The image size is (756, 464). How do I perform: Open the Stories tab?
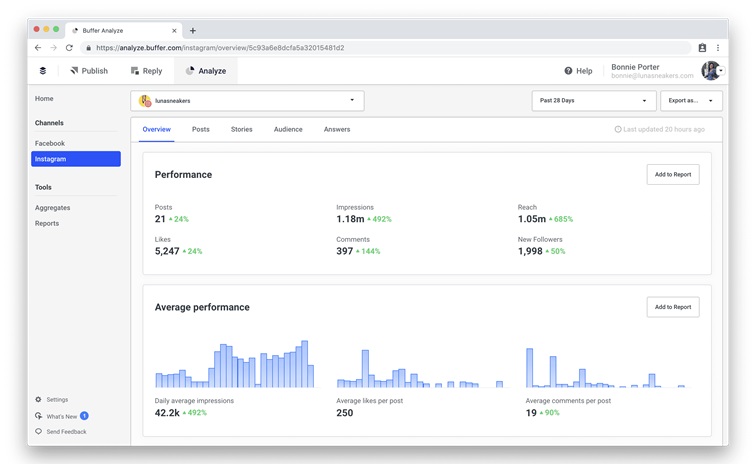tap(242, 129)
